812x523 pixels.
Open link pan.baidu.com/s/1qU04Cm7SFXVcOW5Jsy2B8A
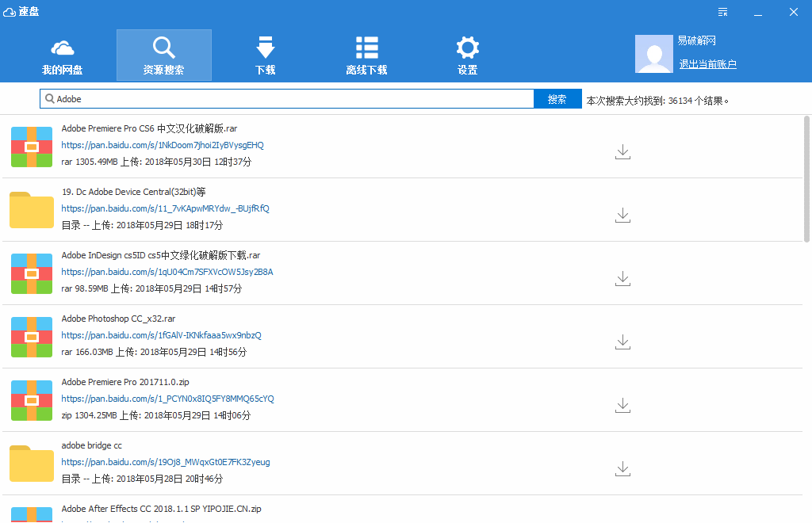pos(167,272)
